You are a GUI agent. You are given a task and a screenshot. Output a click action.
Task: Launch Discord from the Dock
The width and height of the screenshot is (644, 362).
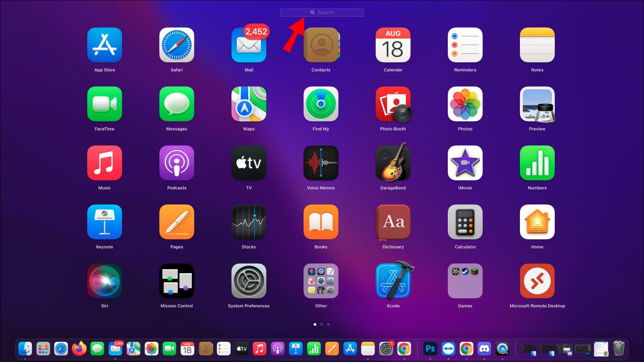point(485,348)
